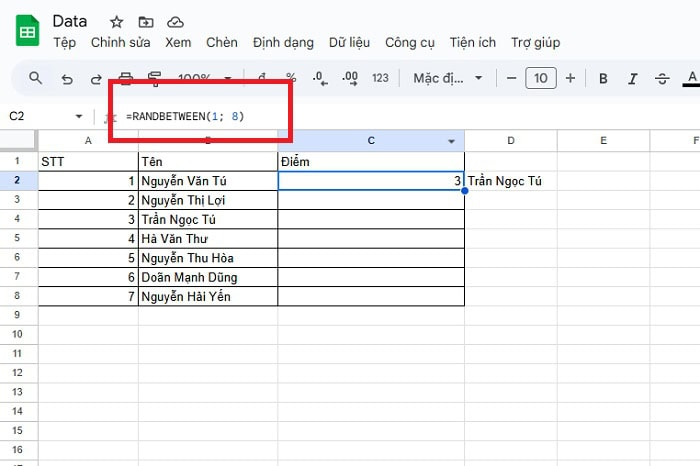
Task: Toggle bold formatting
Action: (x=603, y=78)
